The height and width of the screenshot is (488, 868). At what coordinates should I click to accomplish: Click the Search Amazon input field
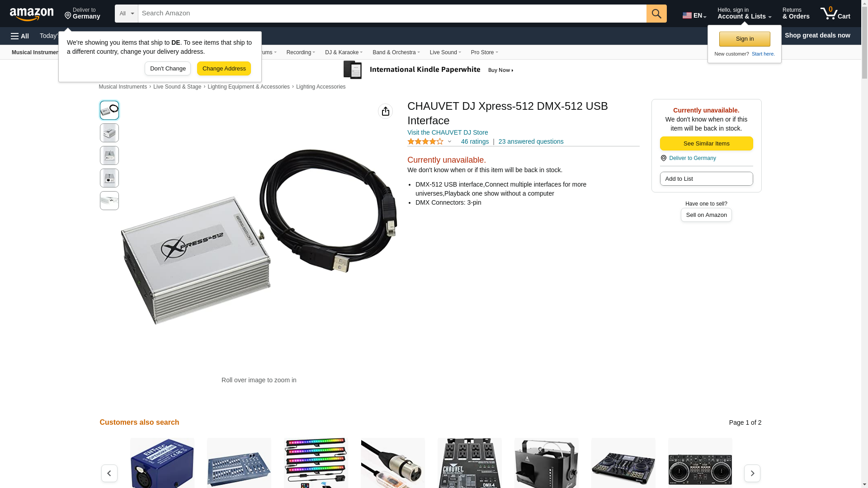pyautogui.click(x=392, y=14)
